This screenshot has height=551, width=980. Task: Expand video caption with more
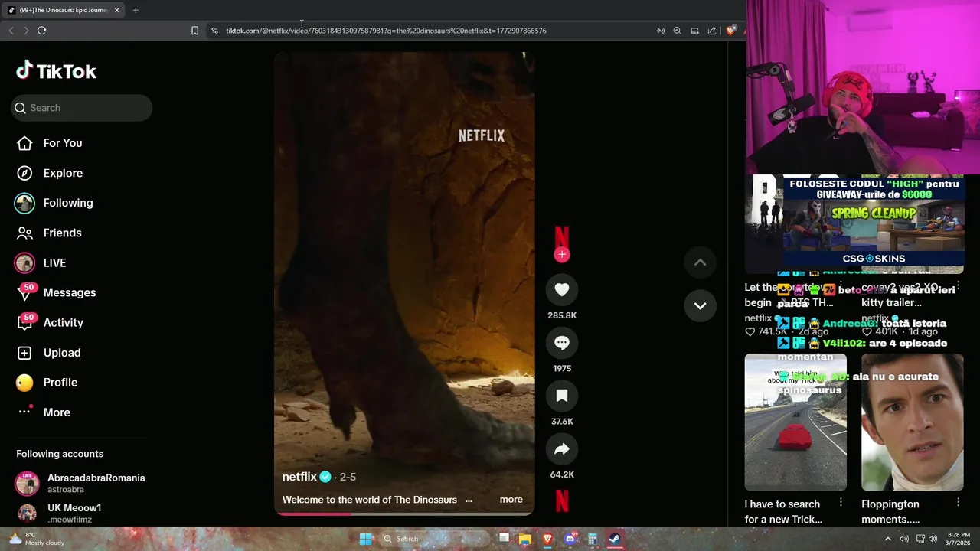coord(511,500)
